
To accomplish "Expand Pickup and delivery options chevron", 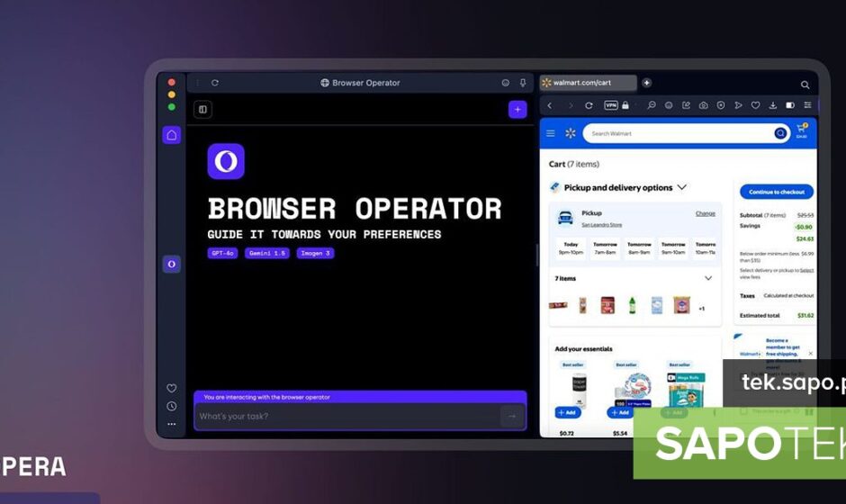I will [x=682, y=187].
